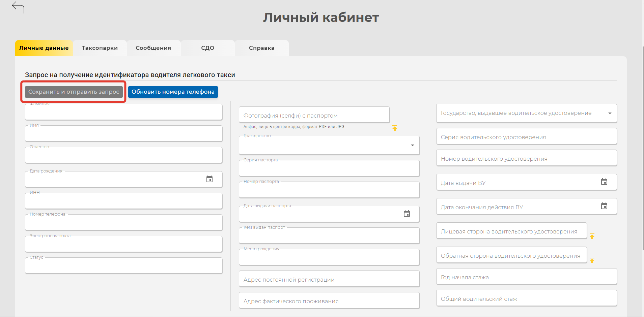The width and height of the screenshot is (644, 317).
Task: Click Лицевая сторона водительского удостоверения field
Action: [x=511, y=231]
